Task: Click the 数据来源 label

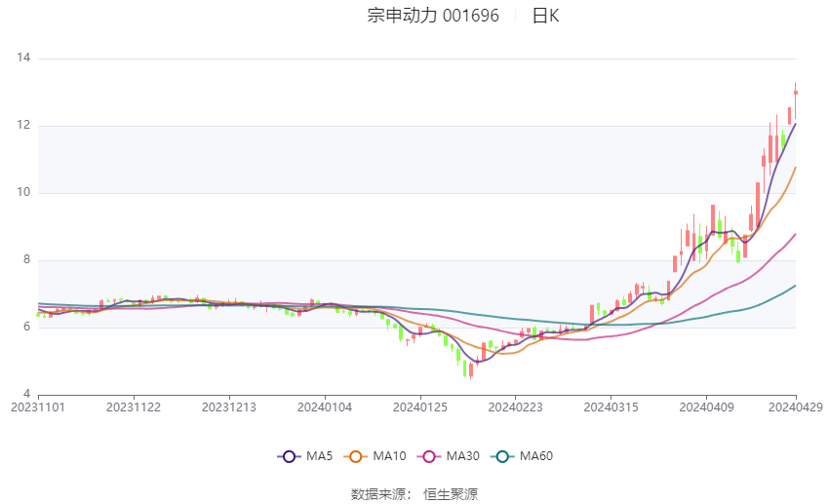Action: 378,494
